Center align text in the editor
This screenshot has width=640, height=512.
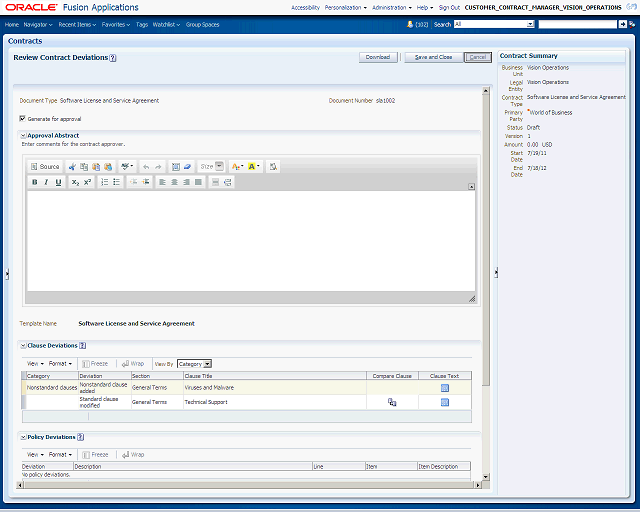pos(174,182)
